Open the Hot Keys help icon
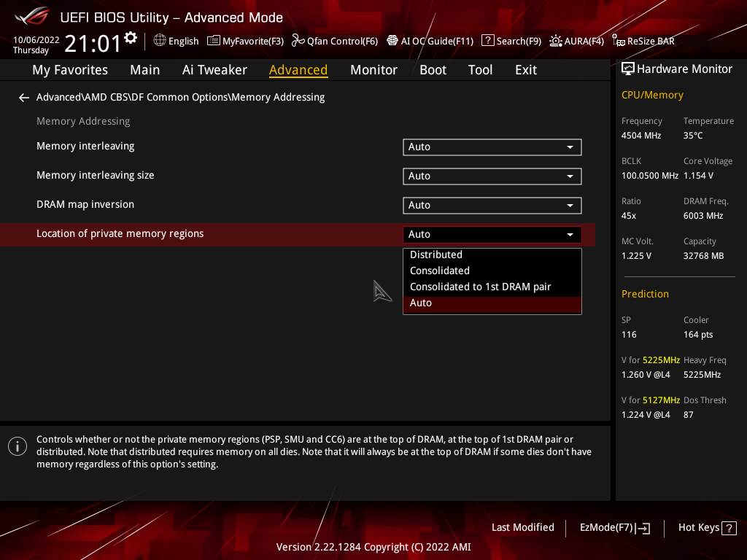 click(728, 528)
